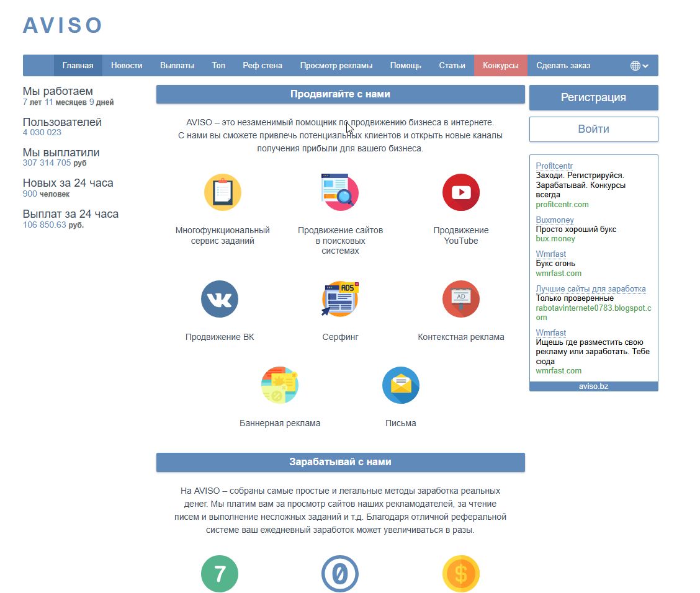Click the Зарабатывай с нами header
Screen dimensions: 700x593
[x=340, y=462]
